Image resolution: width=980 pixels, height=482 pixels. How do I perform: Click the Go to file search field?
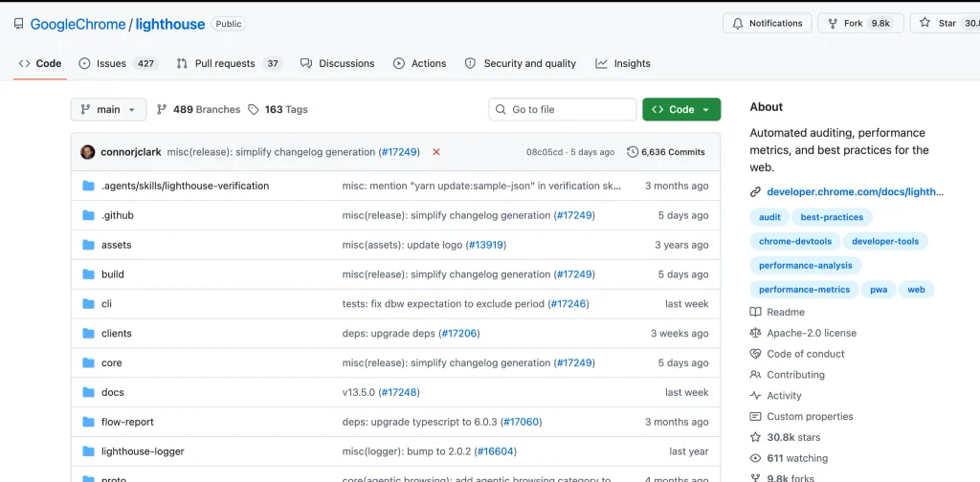(563, 109)
